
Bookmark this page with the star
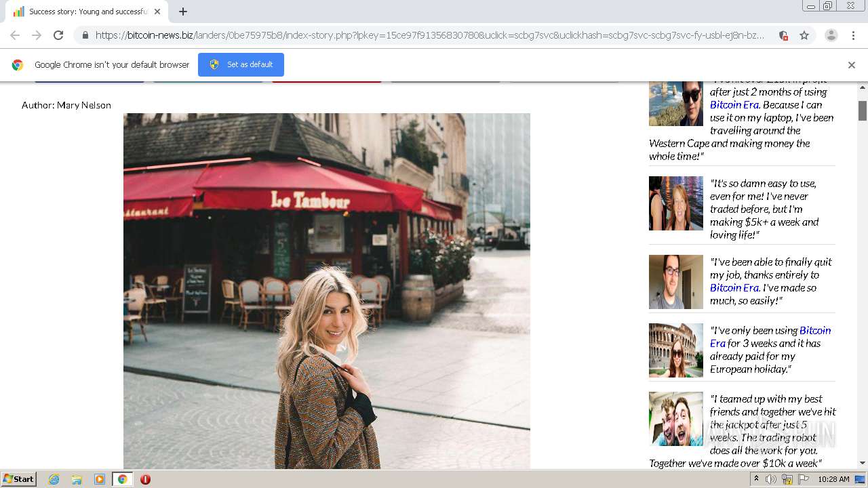coord(804,35)
